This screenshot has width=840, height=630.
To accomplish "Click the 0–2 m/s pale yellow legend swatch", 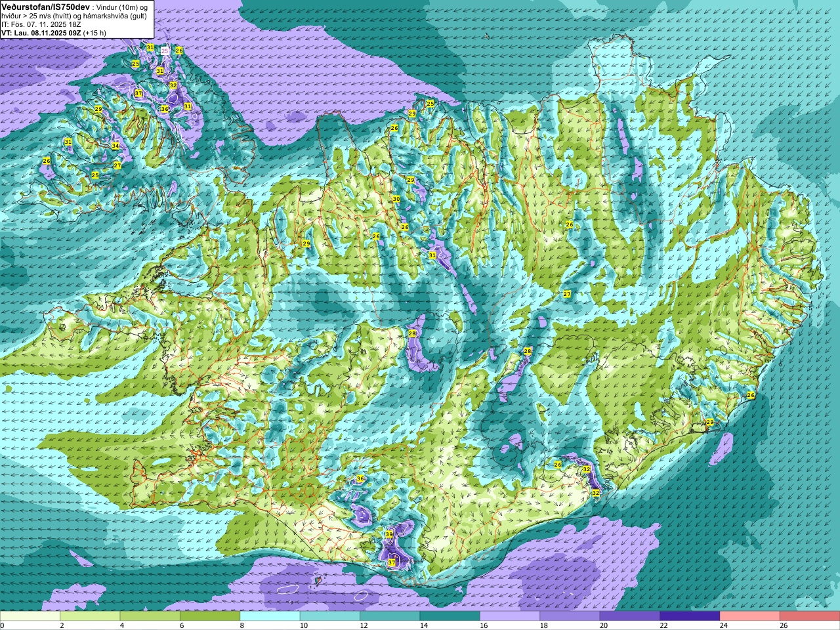I will (30, 616).
